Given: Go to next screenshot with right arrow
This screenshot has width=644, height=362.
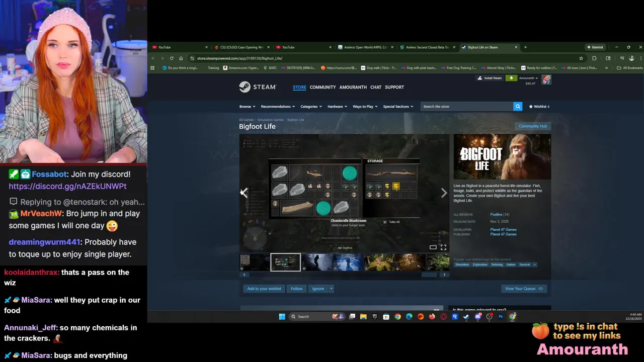Looking at the screenshot, I should coord(444,193).
